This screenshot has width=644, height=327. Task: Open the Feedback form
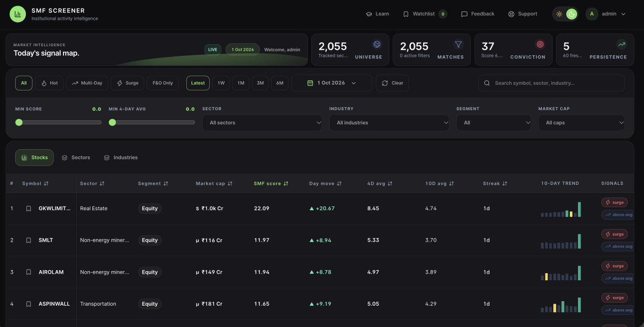[x=477, y=14]
